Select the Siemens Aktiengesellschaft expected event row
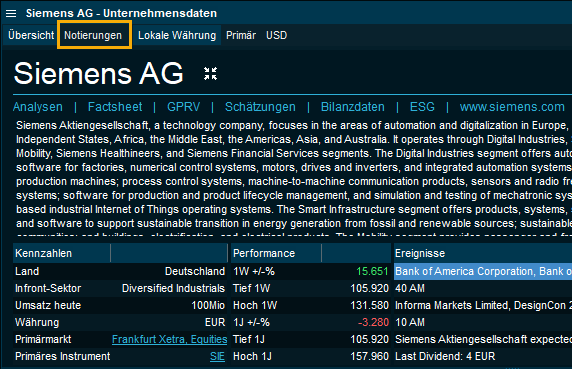Screen dimensions: 572x369 click(483, 339)
